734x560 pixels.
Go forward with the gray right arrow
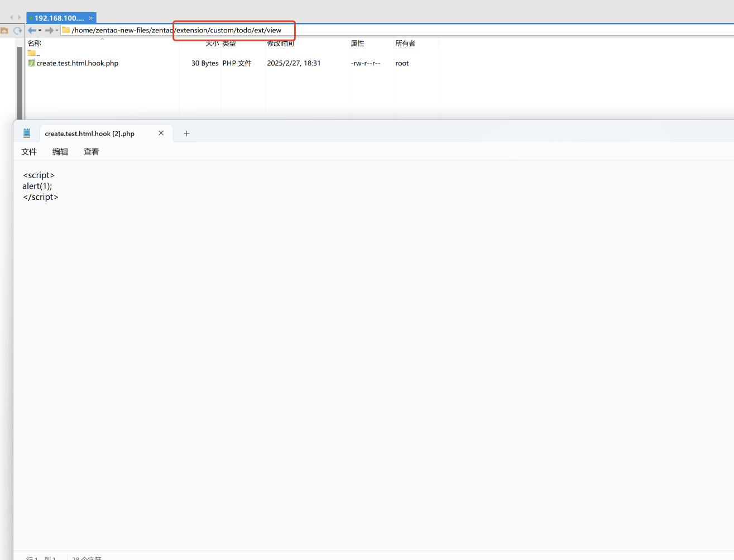coord(49,30)
